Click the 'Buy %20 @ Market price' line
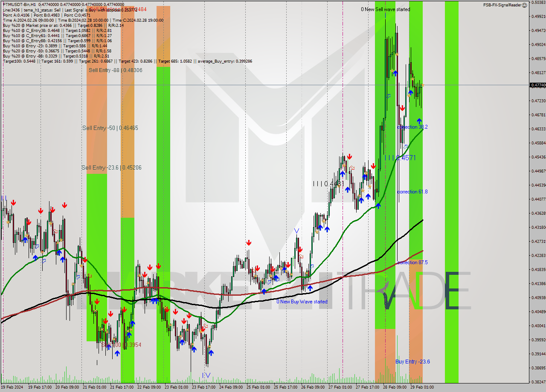The image size is (546, 392). point(63,25)
